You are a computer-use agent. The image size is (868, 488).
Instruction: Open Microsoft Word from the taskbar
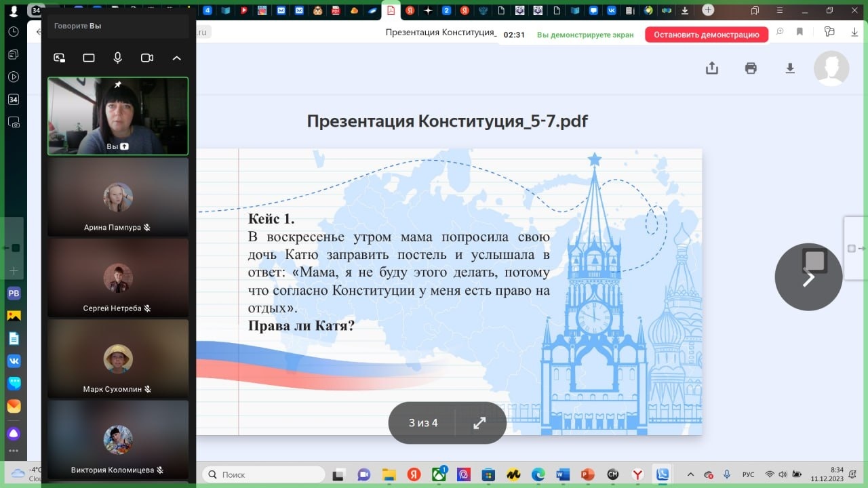pyautogui.click(x=563, y=474)
